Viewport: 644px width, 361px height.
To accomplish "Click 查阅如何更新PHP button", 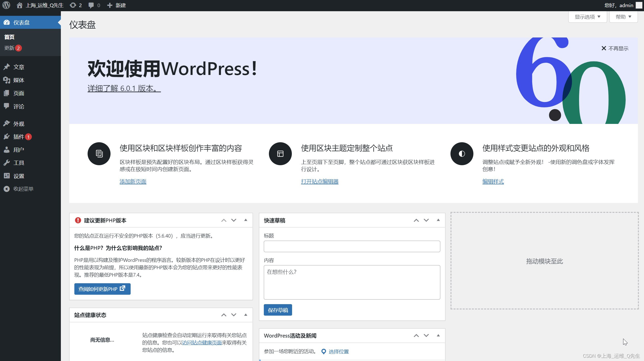I will coord(102,289).
